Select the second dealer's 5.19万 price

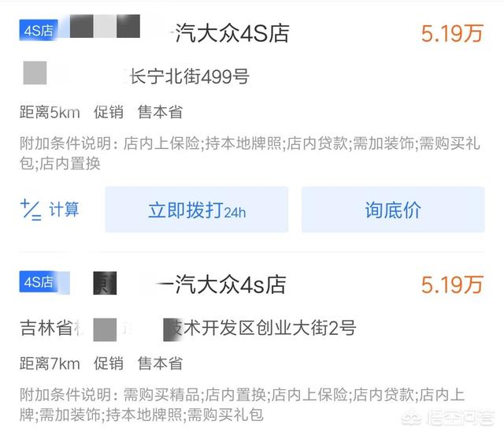[x=452, y=284]
